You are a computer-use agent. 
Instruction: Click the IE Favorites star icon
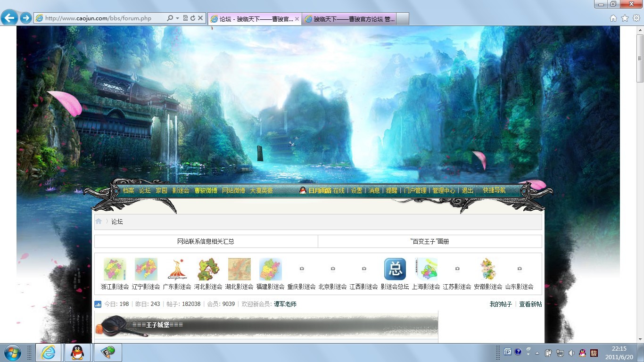click(625, 18)
